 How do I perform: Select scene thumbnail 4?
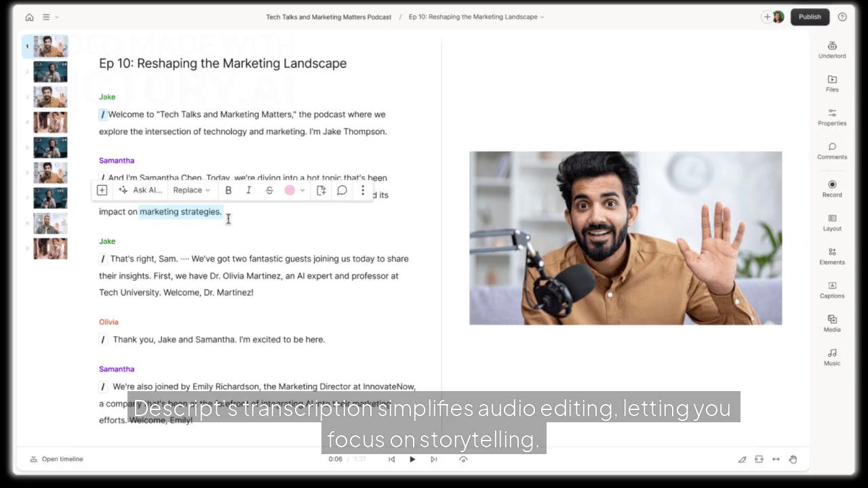(50, 122)
